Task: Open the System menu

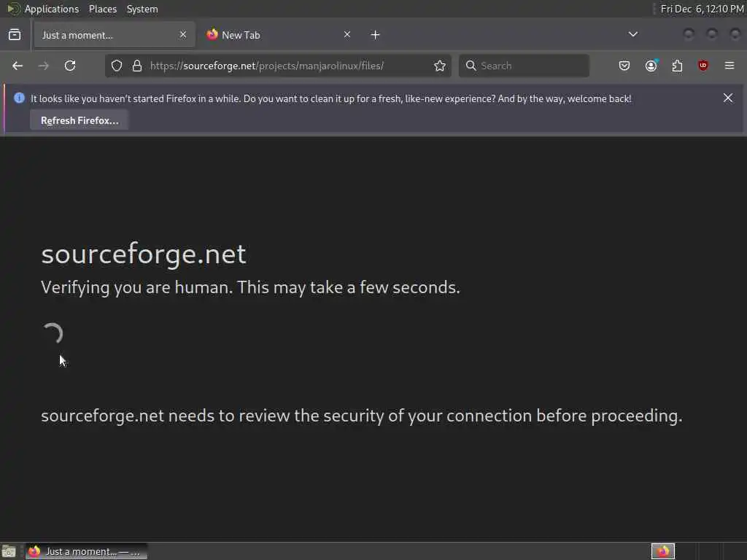Action: [142, 9]
